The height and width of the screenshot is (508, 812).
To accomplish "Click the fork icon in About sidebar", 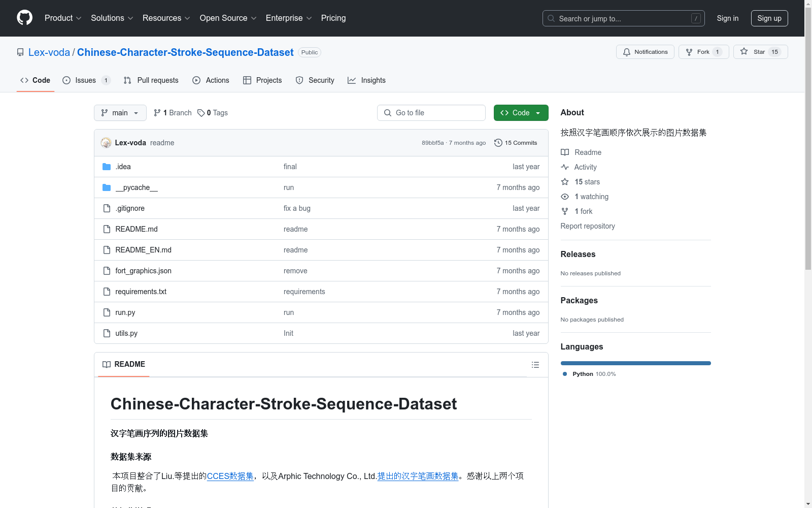I will (x=565, y=211).
